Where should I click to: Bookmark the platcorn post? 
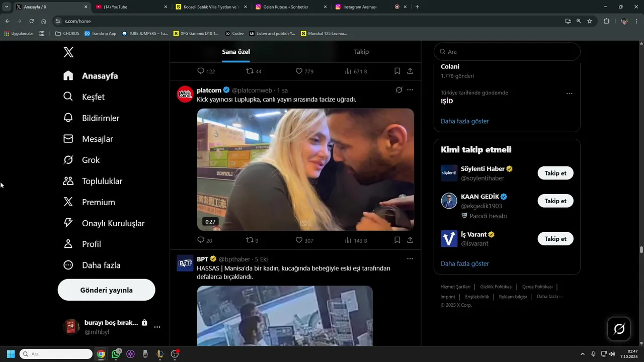tap(397, 240)
